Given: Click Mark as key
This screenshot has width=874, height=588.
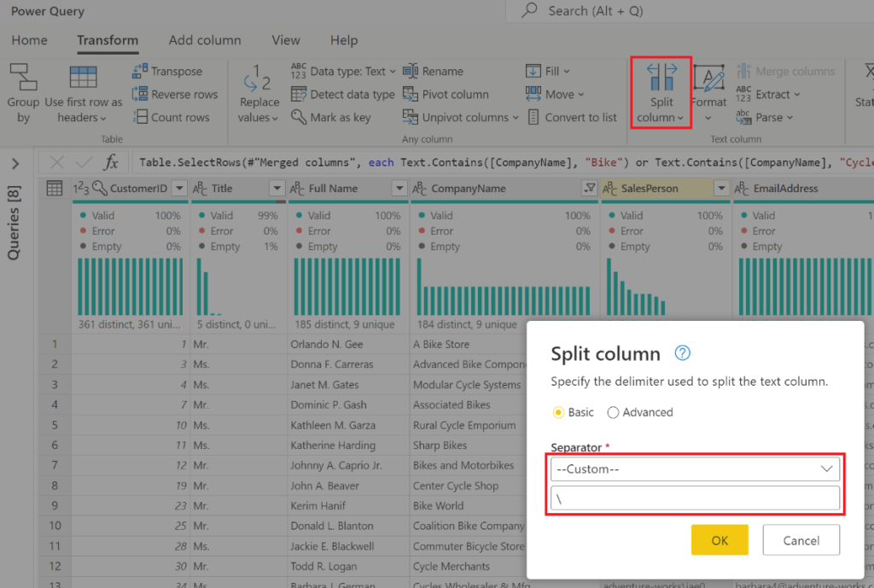Looking at the screenshot, I should tap(337, 117).
